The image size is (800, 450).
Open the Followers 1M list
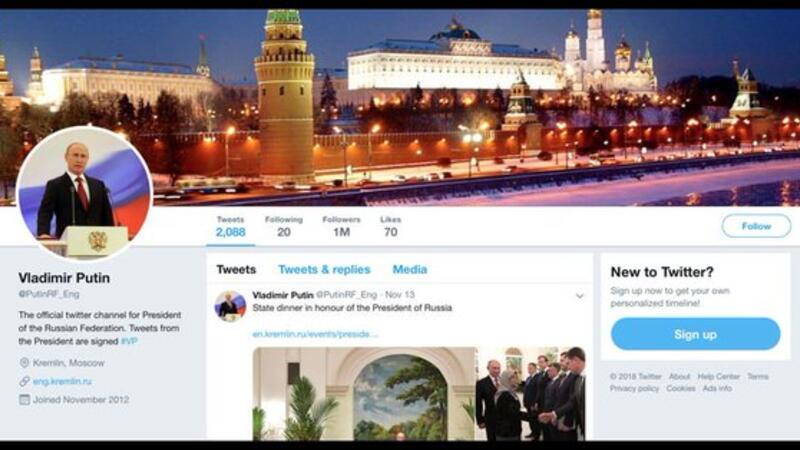point(341,227)
